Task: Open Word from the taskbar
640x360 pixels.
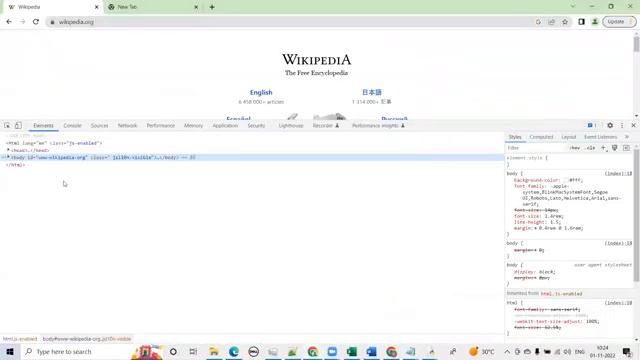Action: click(x=371, y=351)
